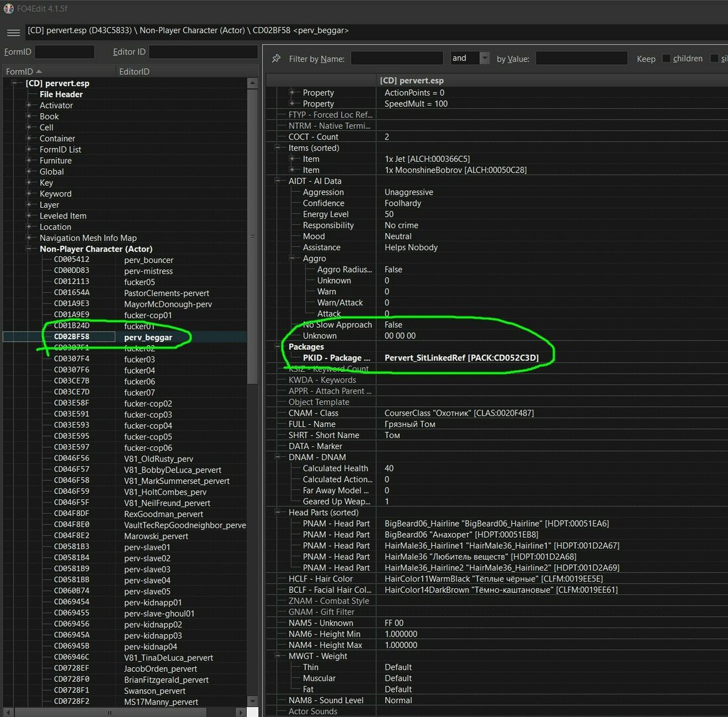The height and width of the screenshot is (717, 728).
Task: Click the MoonshineBobrov item value
Action: click(455, 170)
